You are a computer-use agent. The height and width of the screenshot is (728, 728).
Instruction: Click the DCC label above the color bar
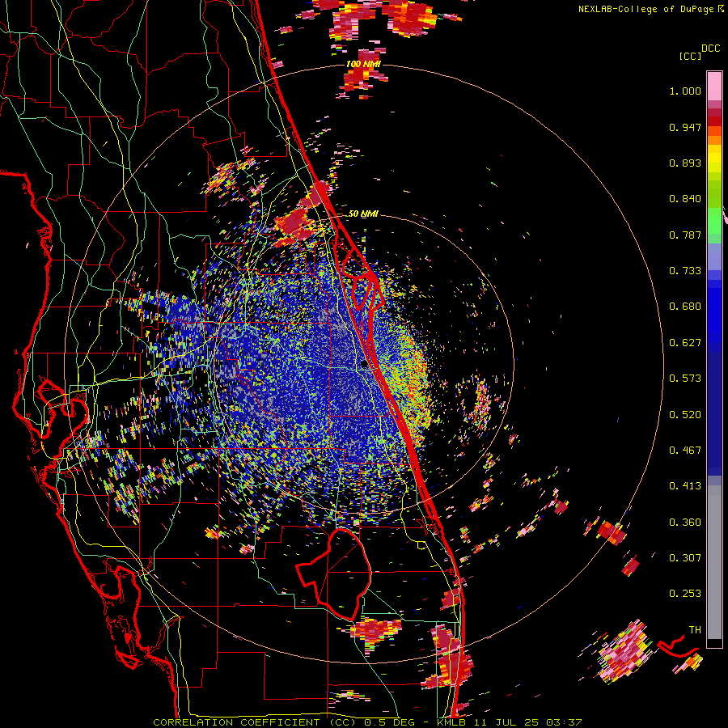711,49
